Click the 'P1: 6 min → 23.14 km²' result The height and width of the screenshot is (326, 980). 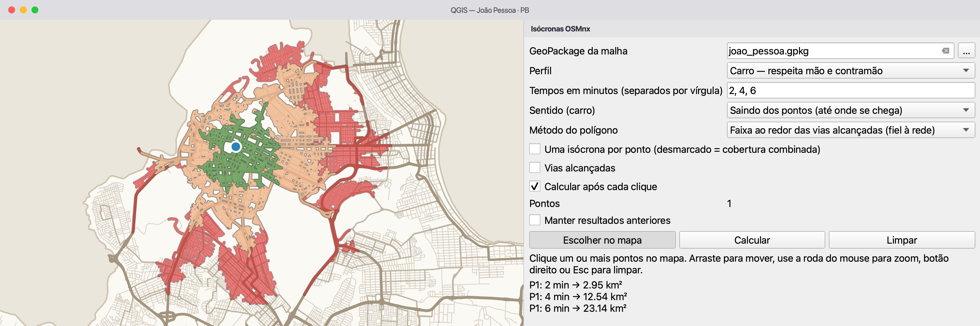click(578, 308)
